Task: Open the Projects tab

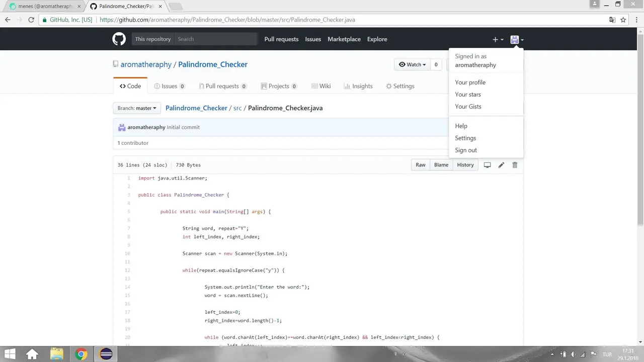Action: click(279, 86)
